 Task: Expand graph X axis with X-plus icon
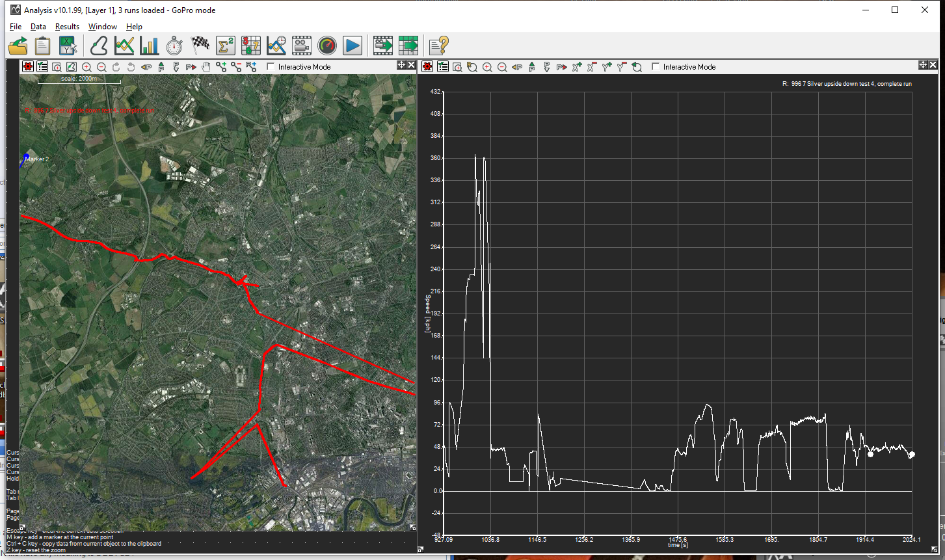click(577, 66)
